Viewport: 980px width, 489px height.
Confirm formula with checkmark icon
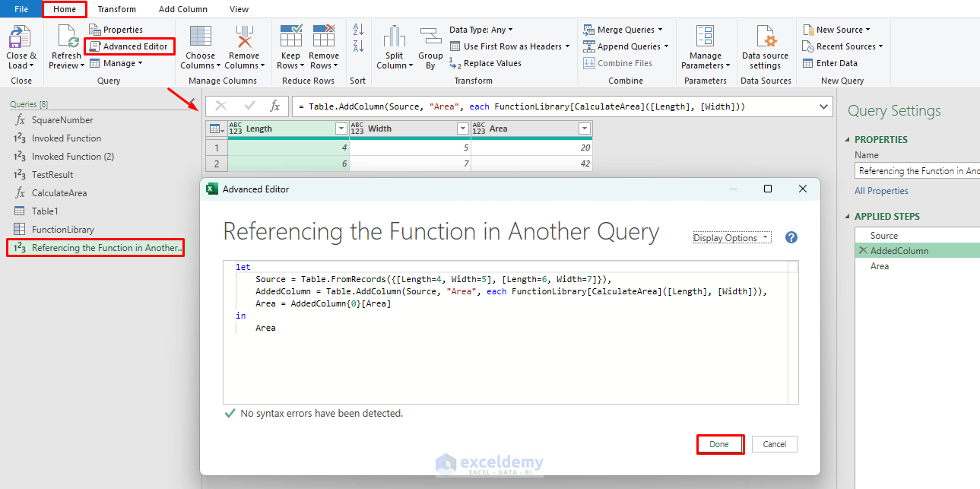click(249, 106)
